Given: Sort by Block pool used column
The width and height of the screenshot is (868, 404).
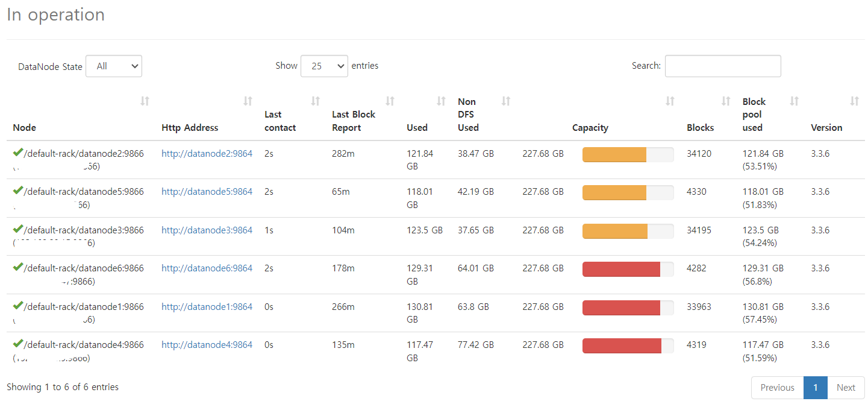Looking at the screenshot, I should pos(794,101).
